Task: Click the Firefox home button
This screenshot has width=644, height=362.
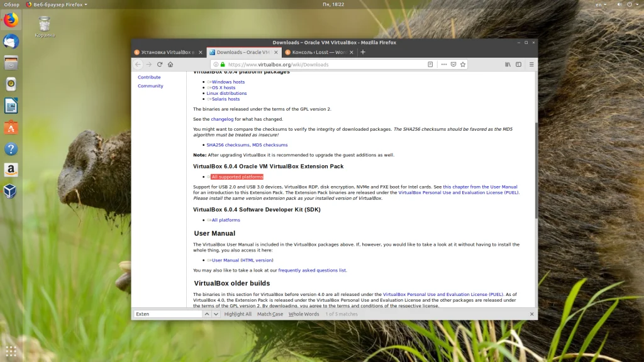Action: 170,64
